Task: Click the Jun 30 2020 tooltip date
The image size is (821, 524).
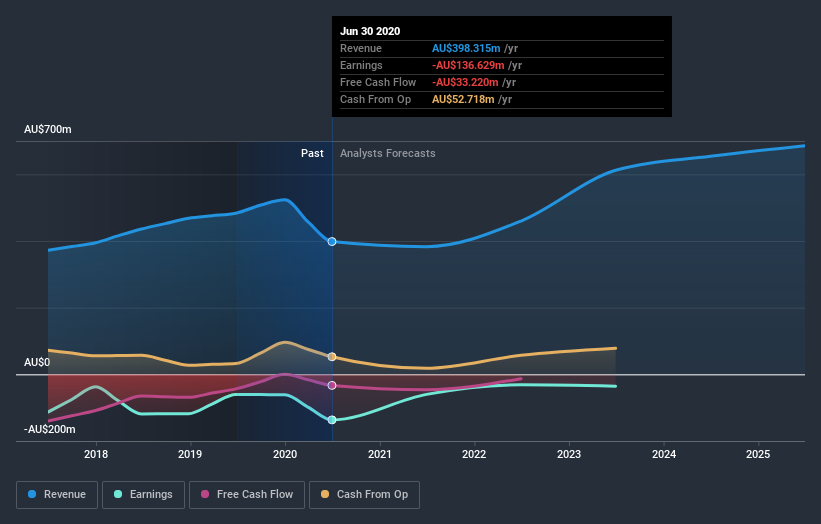Action: pos(370,31)
